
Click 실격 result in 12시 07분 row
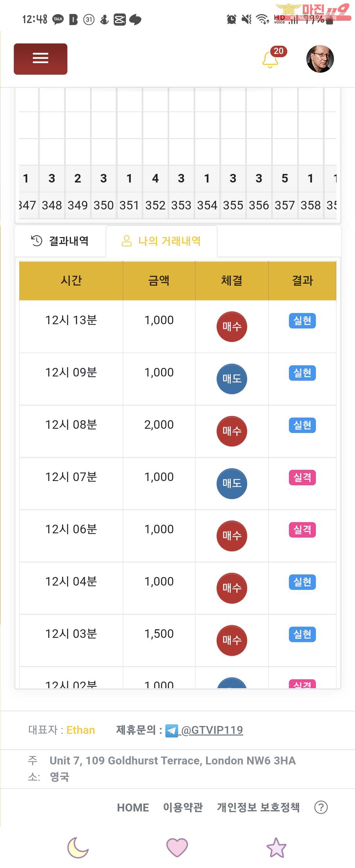point(302,477)
